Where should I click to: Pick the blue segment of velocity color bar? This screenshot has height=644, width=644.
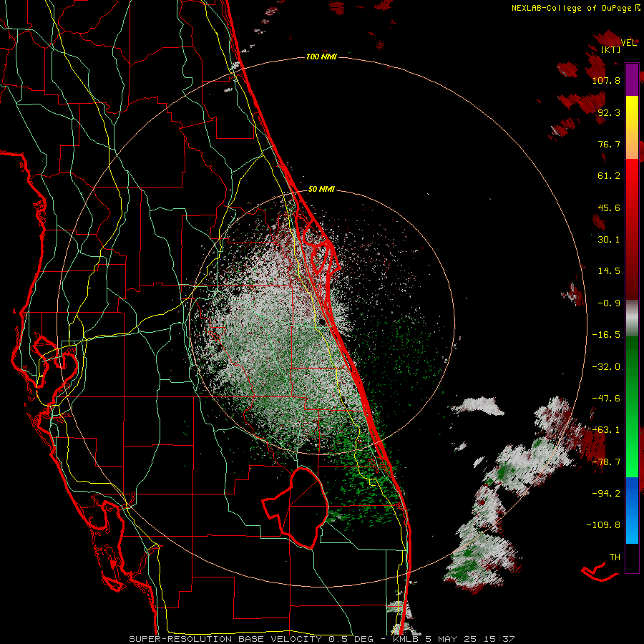(632, 510)
